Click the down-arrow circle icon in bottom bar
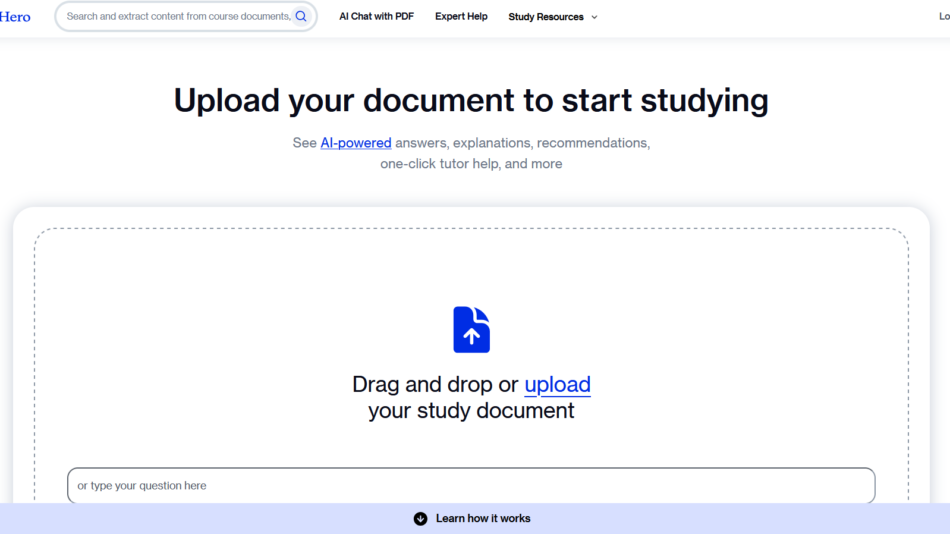Image resolution: width=950 pixels, height=534 pixels. point(420,518)
